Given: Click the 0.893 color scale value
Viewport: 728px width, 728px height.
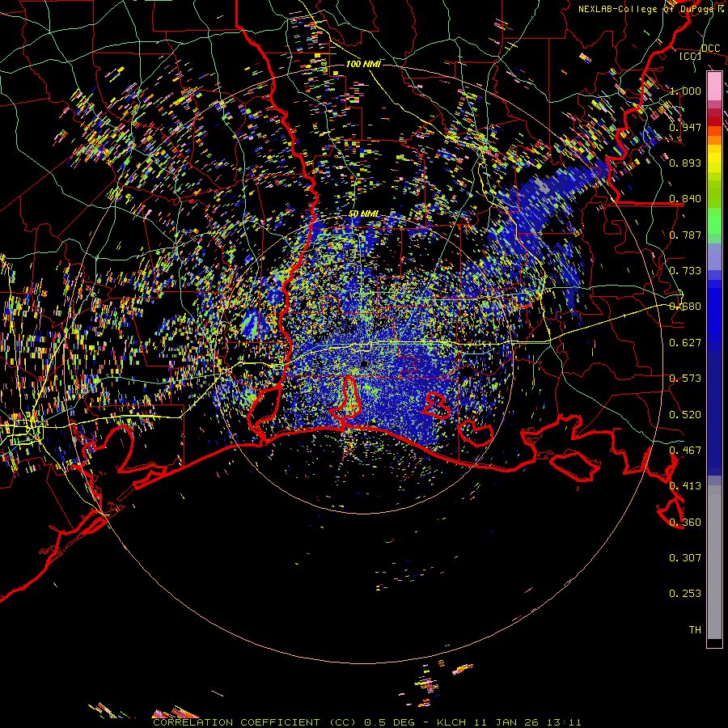Looking at the screenshot, I should click(685, 163).
